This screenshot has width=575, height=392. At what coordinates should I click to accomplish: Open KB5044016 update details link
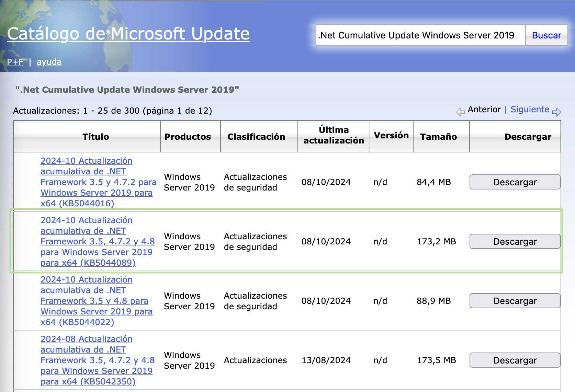pyautogui.click(x=98, y=182)
